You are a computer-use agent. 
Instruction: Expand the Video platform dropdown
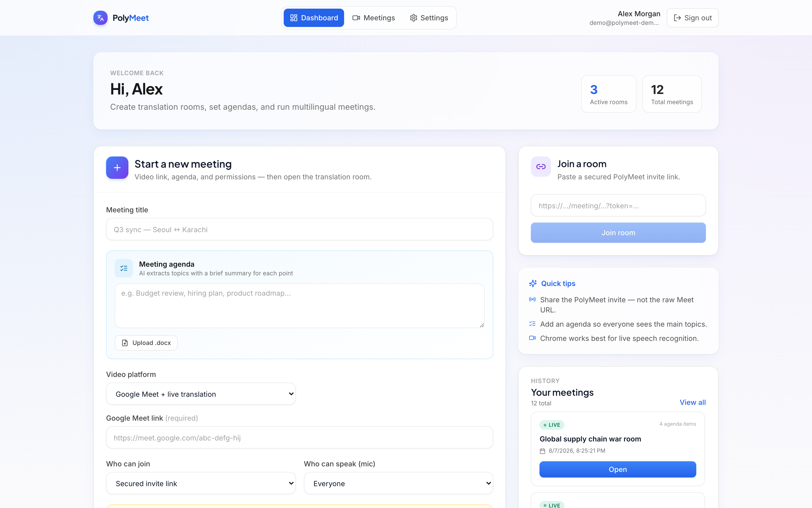(201, 394)
